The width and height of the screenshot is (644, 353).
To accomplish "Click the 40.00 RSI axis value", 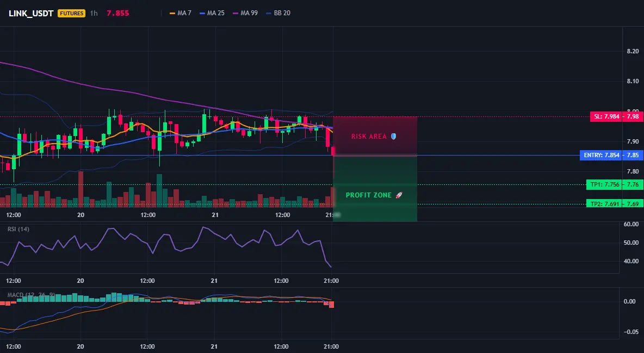I will (x=631, y=262).
